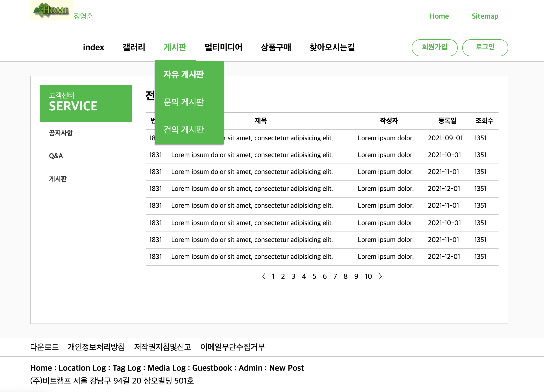Image resolution: width=544 pixels, height=392 pixels.
Task: Open 공지사항 in the sidebar
Action: click(61, 133)
